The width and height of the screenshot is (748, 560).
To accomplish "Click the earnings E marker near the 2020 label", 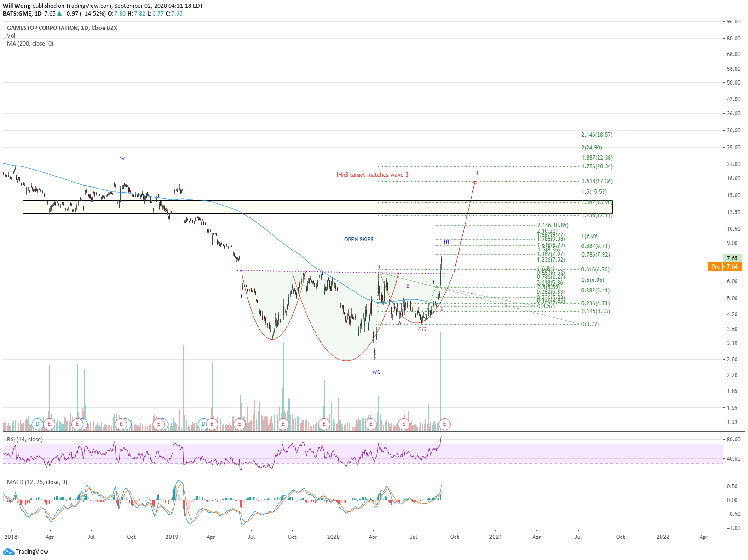I will (324, 424).
